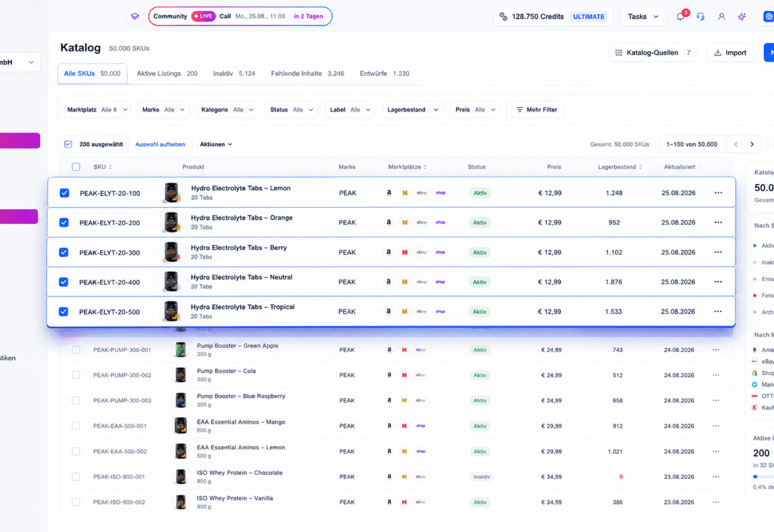Image resolution: width=774 pixels, height=532 pixels.
Task: Open row menu for PEAK-ELYT-20-300
Action: (718, 252)
